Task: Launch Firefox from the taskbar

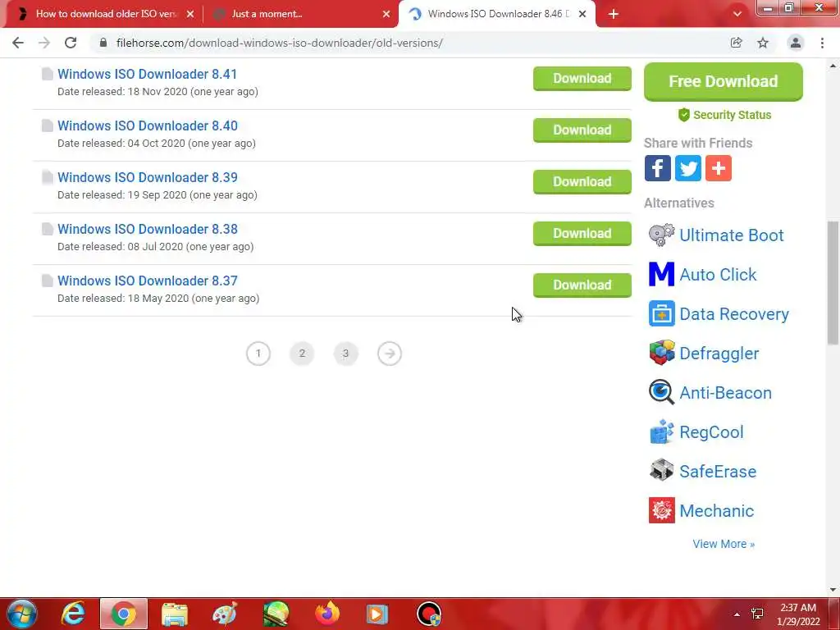Action: pyautogui.click(x=326, y=614)
